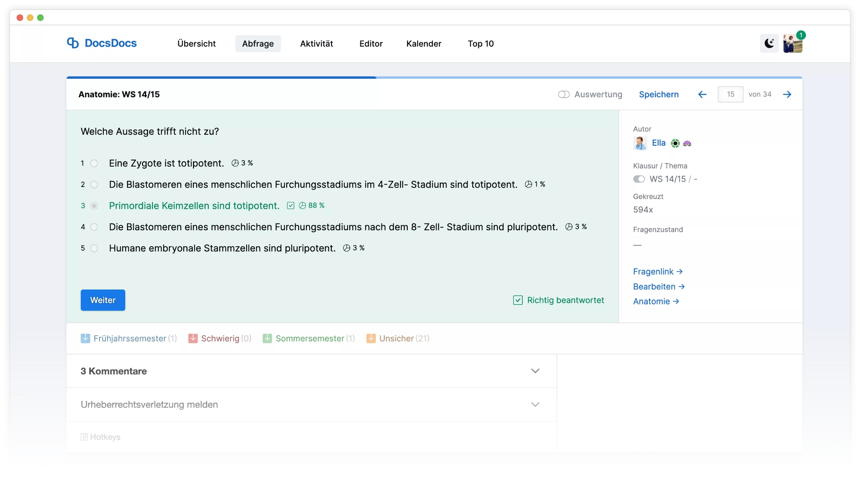The height and width of the screenshot is (504, 860).
Task: Open the Top 10 menu item
Action: tap(480, 44)
